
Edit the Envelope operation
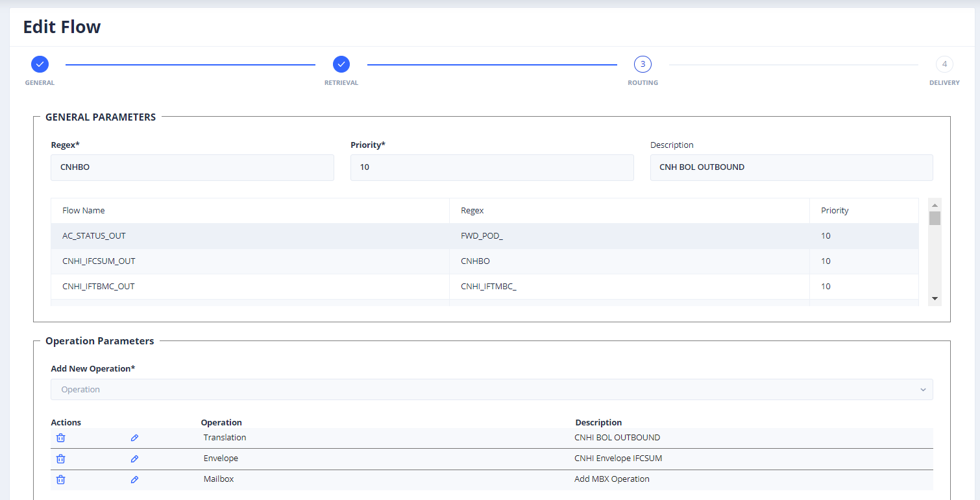pos(134,458)
